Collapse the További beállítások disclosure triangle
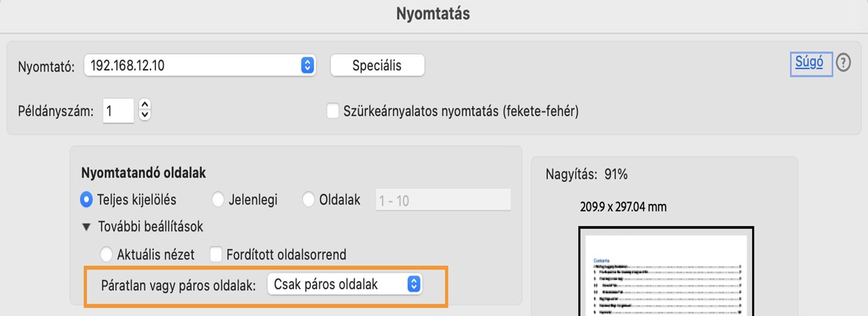 click(86, 227)
